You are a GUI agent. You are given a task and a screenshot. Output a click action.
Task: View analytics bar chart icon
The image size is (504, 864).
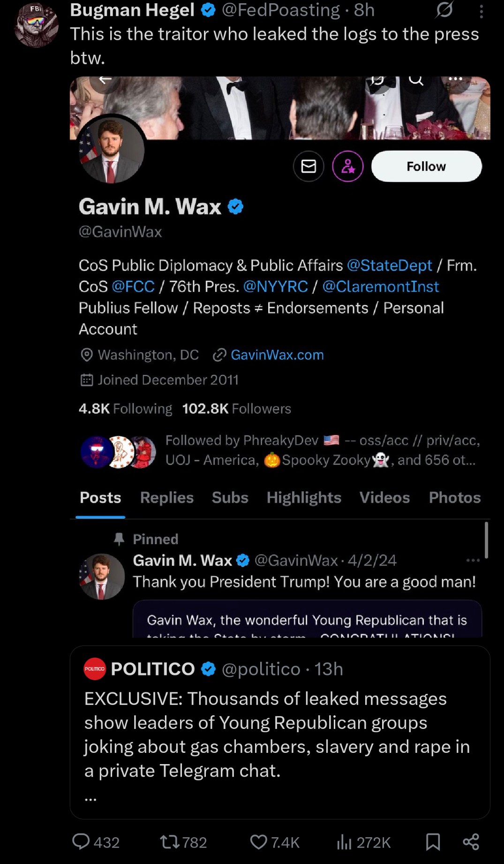[x=344, y=842]
